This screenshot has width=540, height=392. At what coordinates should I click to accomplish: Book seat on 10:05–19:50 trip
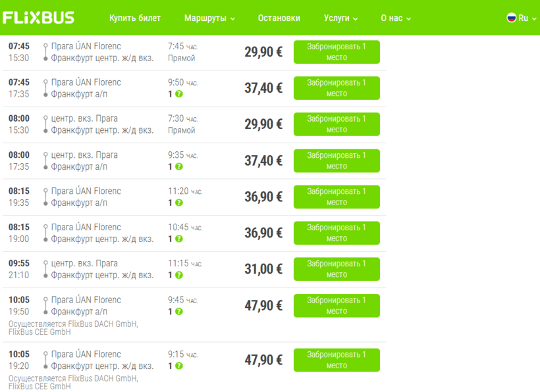[337, 305]
